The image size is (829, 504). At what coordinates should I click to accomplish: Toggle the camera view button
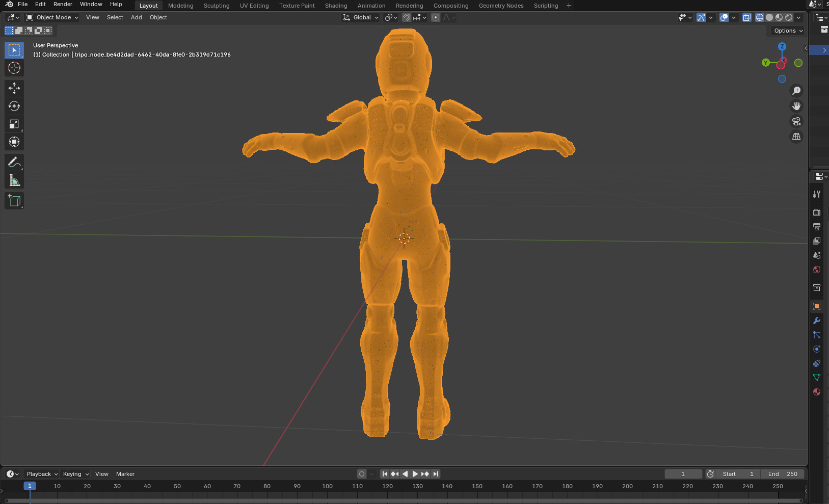pyautogui.click(x=796, y=121)
